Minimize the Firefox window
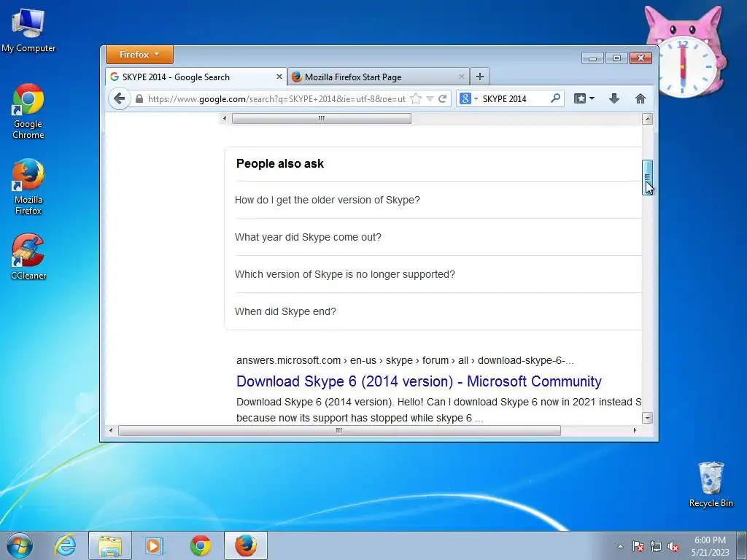This screenshot has width=747, height=560. [592, 58]
